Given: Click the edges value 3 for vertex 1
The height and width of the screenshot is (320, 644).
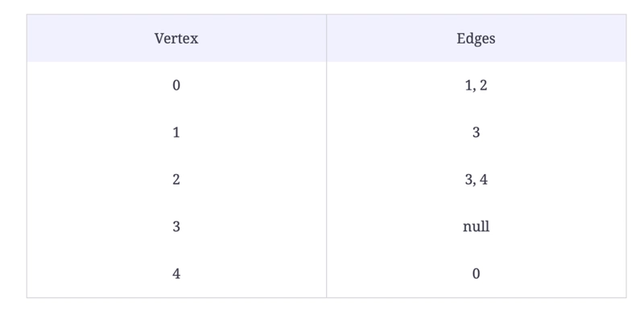Looking at the screenshot, I should coord(476,132).
